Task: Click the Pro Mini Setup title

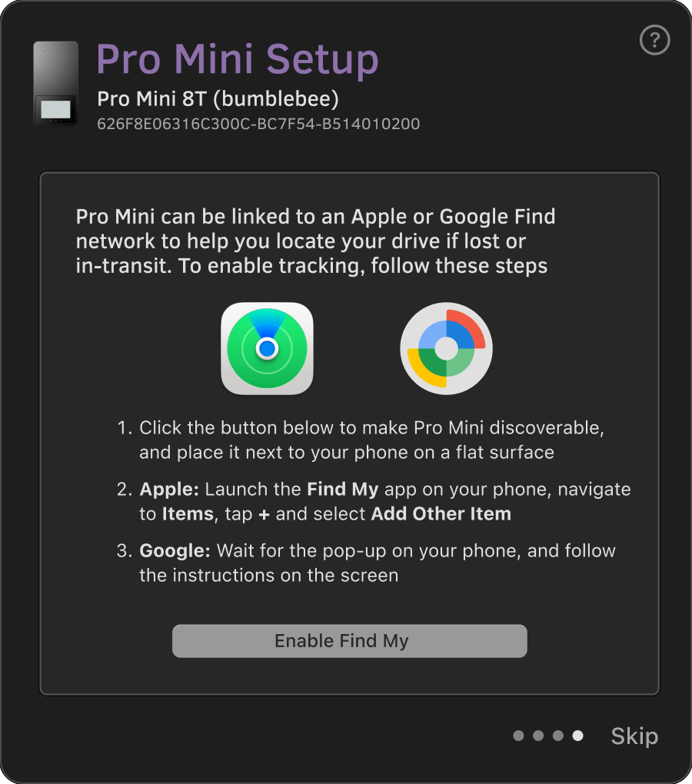Action: pyautogui.click(x=238, y=60)
